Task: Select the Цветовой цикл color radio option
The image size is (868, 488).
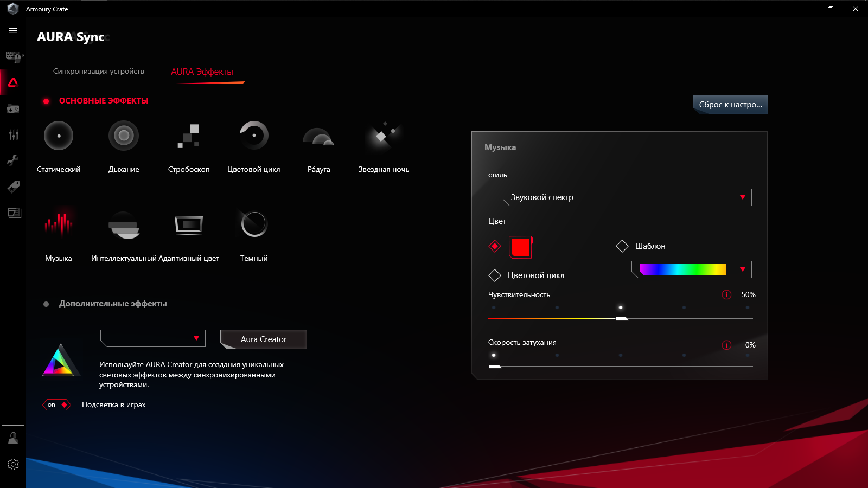Action: point(495,275)
